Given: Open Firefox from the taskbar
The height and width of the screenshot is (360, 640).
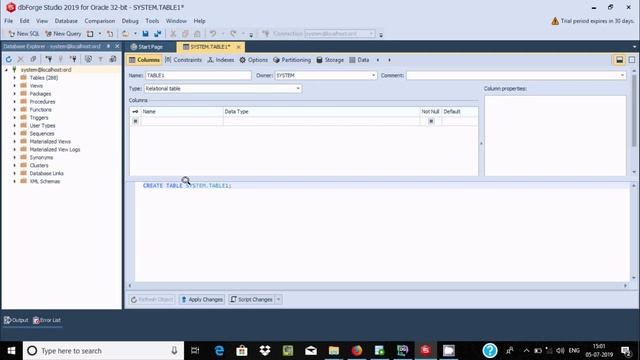Looking at the screenshot, I should [x=357, y=351].
